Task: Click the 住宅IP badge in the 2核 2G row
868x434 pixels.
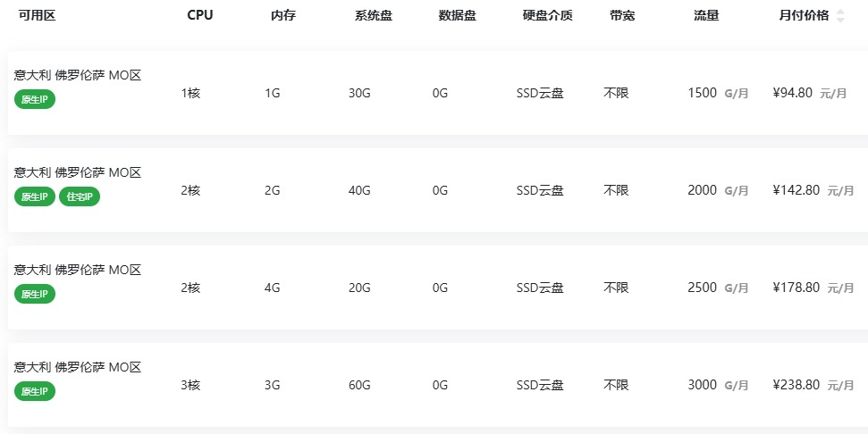Action: [80, 196]
